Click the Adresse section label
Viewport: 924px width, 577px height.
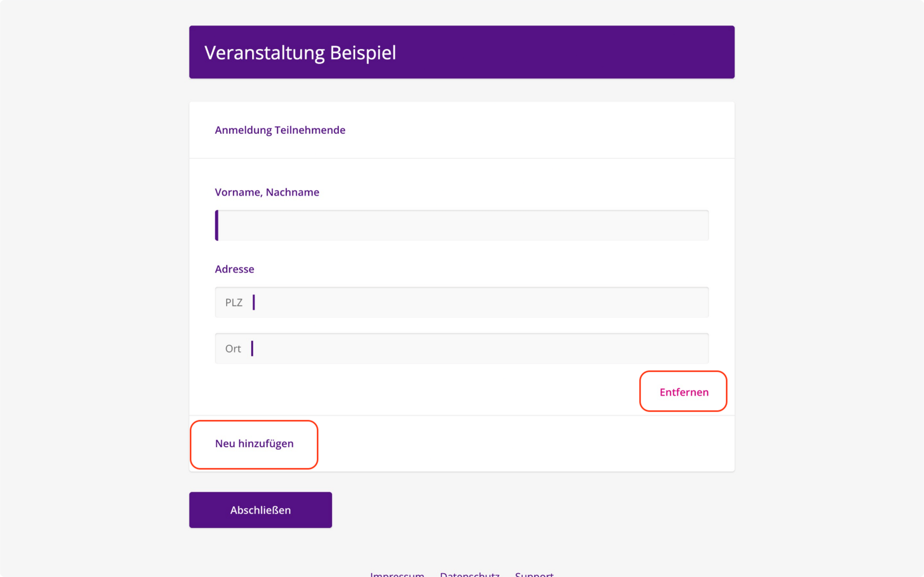pos(234,269)
